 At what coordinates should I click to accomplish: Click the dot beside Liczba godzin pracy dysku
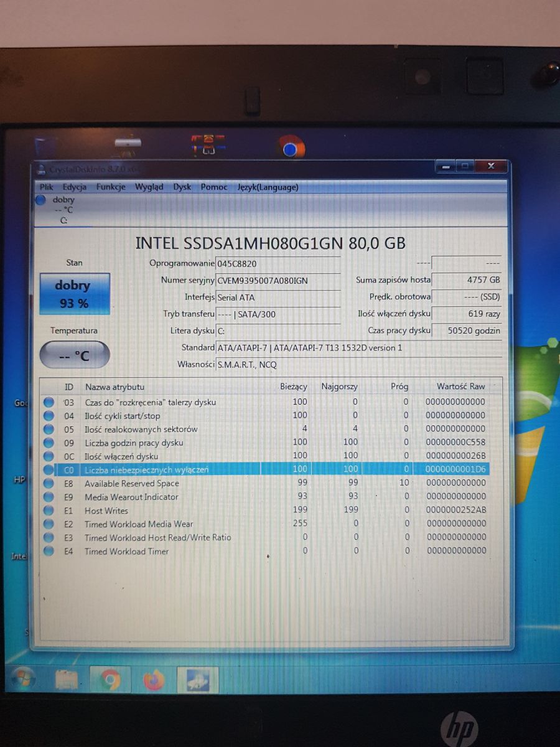click(50, 443)
